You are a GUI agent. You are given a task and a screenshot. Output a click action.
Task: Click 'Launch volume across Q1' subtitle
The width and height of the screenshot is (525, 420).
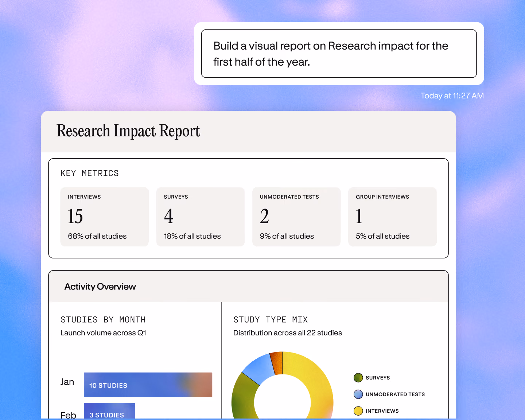[103, 333]
